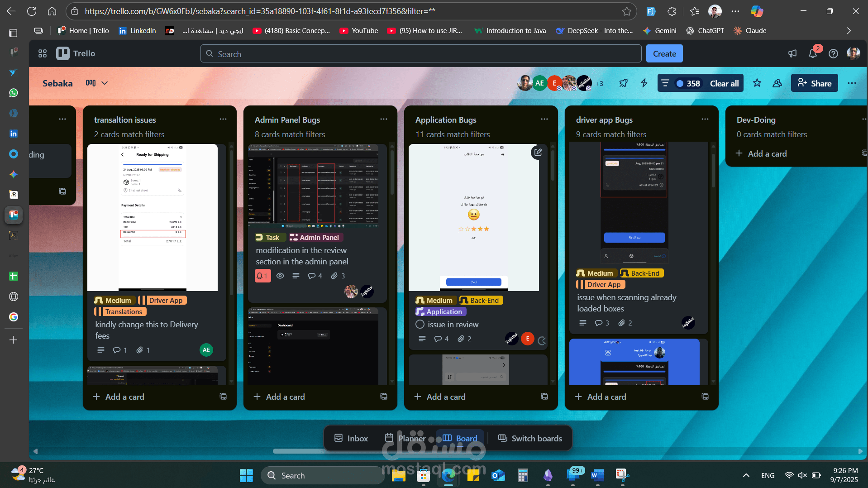Add a card to driver app Bugs
This screenshot has height=488, width=868.
(x=601, y=397)
